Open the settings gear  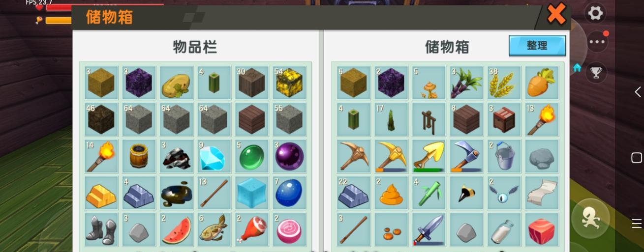tap(596, 13)
